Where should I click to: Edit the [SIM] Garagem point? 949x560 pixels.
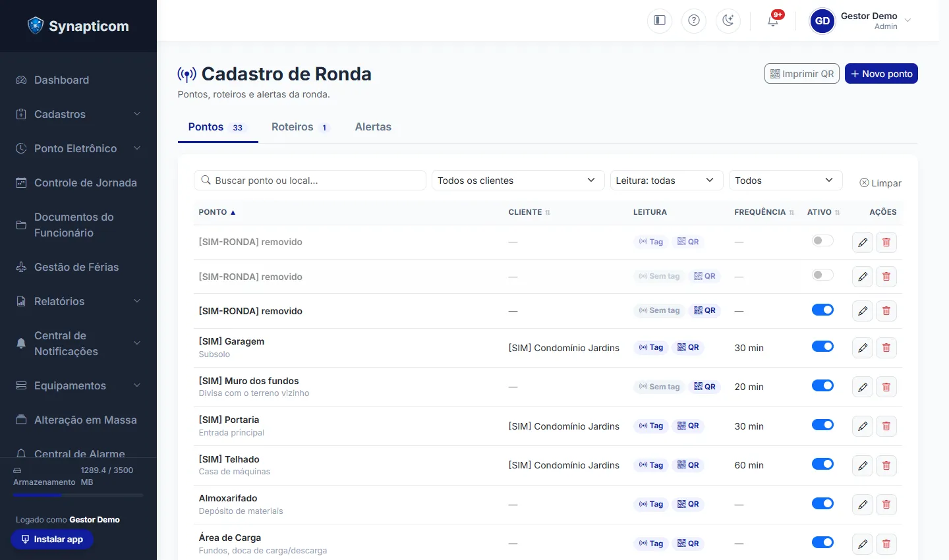(863, 348)
